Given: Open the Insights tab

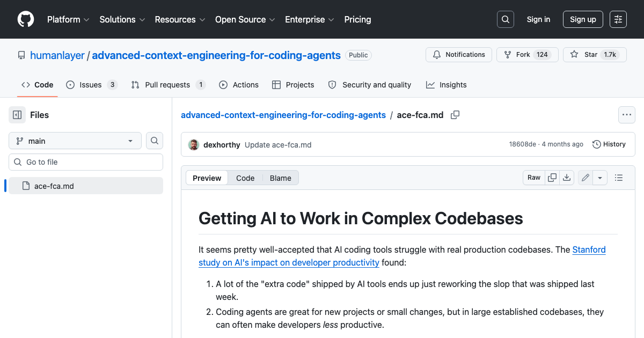Looking at the screenshot, I should [447, 85].
